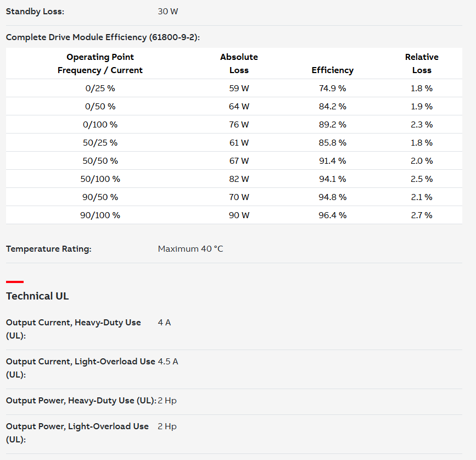This screenshot has width=476, height=460.
Task: Click the Output Power, Heavy-Duty Use label
Action: [81, 401]
